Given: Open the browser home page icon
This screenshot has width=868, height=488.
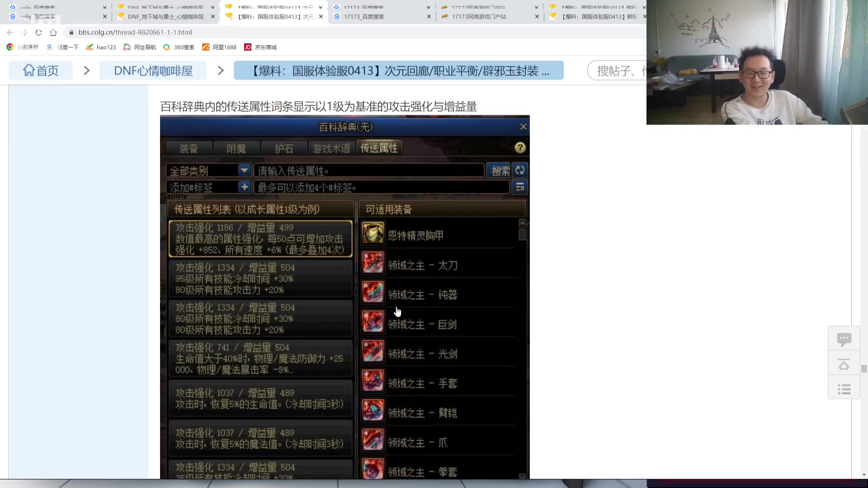Looking at the screenshot, I should tap(53, 33).
